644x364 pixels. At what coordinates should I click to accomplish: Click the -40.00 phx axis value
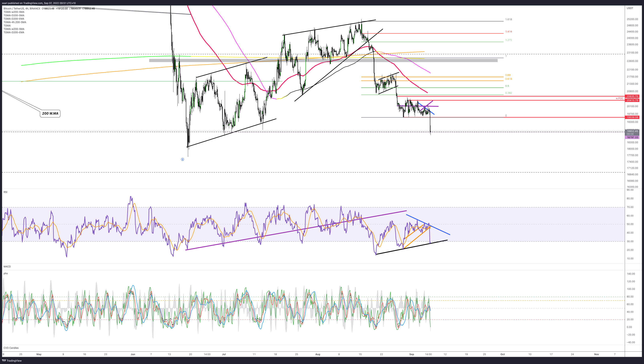[631, 342]
